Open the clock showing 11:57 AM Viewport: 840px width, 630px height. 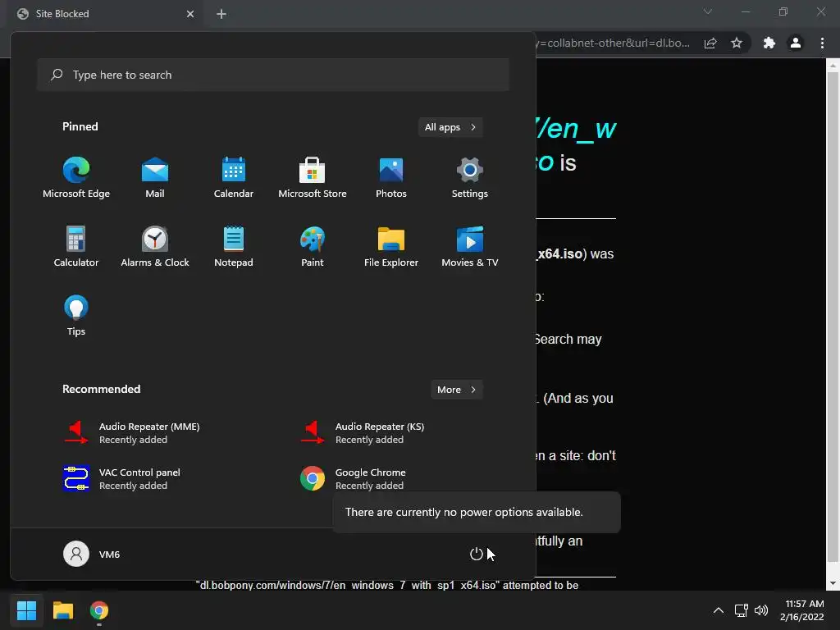(802, 610)
